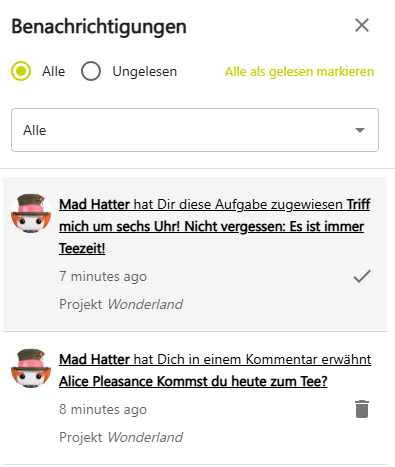Click the 7 minutes ago timestamp

(x=103, y=276)
